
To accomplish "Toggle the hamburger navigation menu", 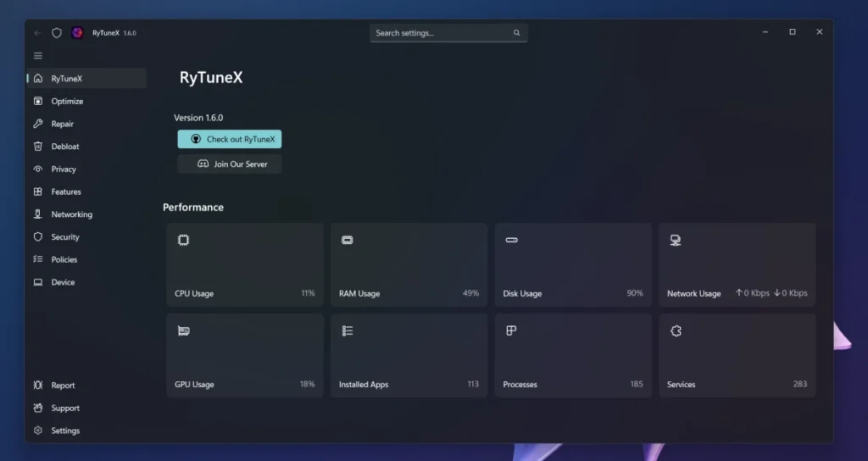I will pyautogui.click(x=38, y=56).
